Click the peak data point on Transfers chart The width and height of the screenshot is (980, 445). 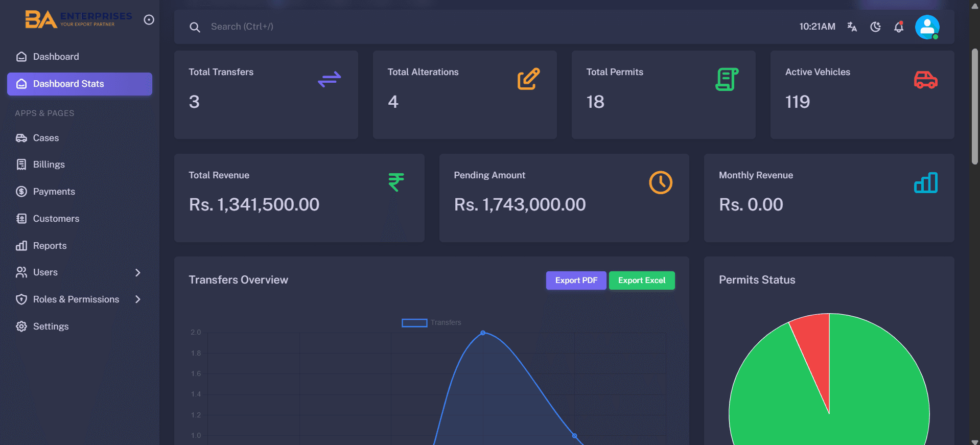(483, 333)
